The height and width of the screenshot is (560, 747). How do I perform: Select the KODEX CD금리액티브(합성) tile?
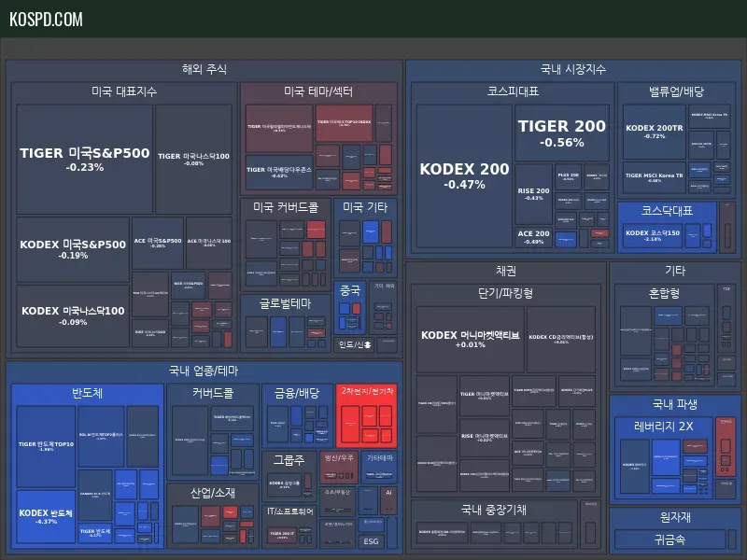561,339
